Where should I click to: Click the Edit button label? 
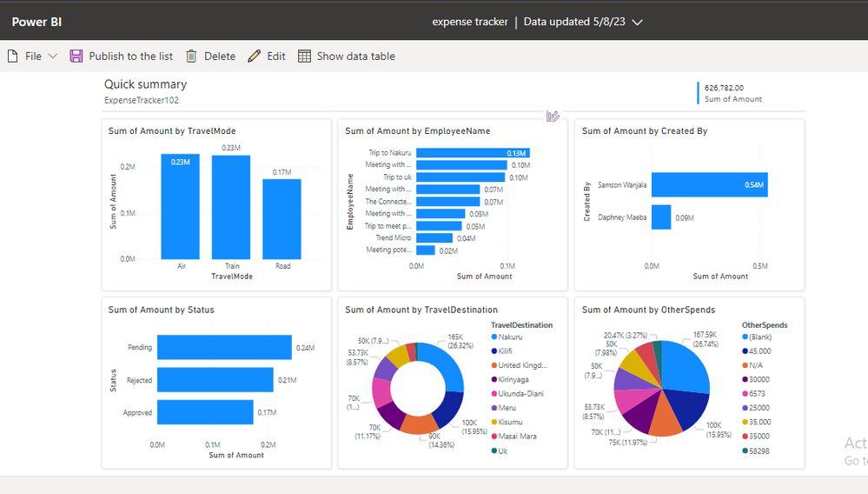click(276, 56)
